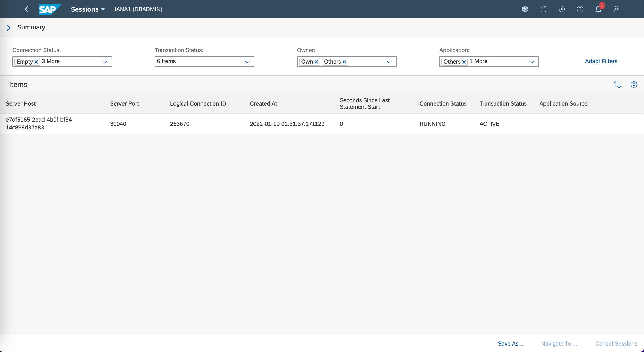The image size is (644, 352).
Task: Remove the Empty connection status token
Action: tap(36, 62)
